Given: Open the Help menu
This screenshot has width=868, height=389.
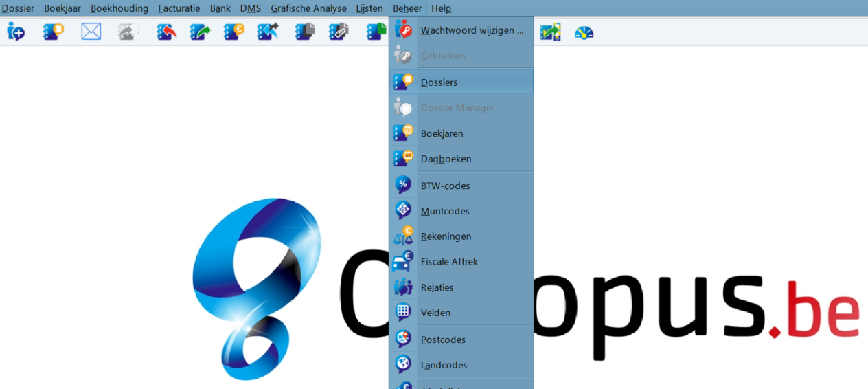Looking at the screenshot, I should click(442, 8).
